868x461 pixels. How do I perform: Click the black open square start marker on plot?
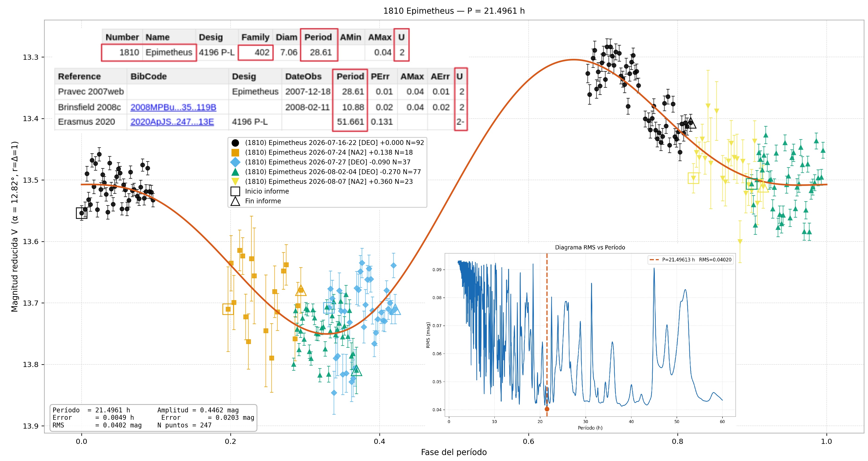[82, 213]
